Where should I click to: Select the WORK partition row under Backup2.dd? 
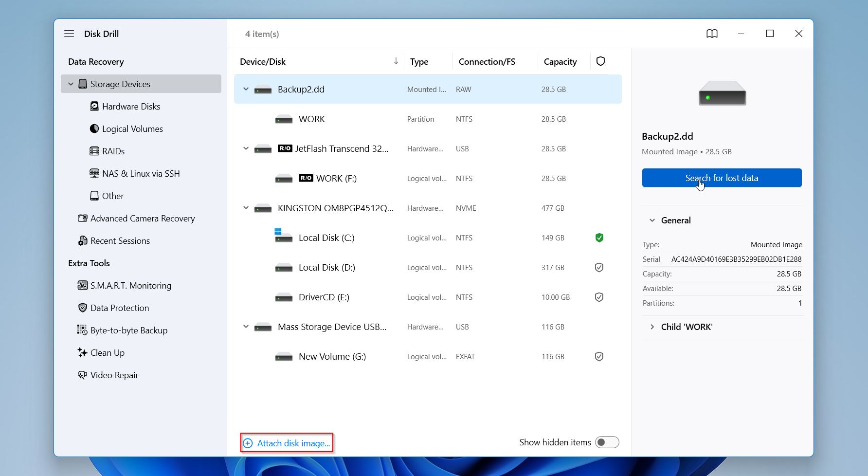(x=428, y=119)
